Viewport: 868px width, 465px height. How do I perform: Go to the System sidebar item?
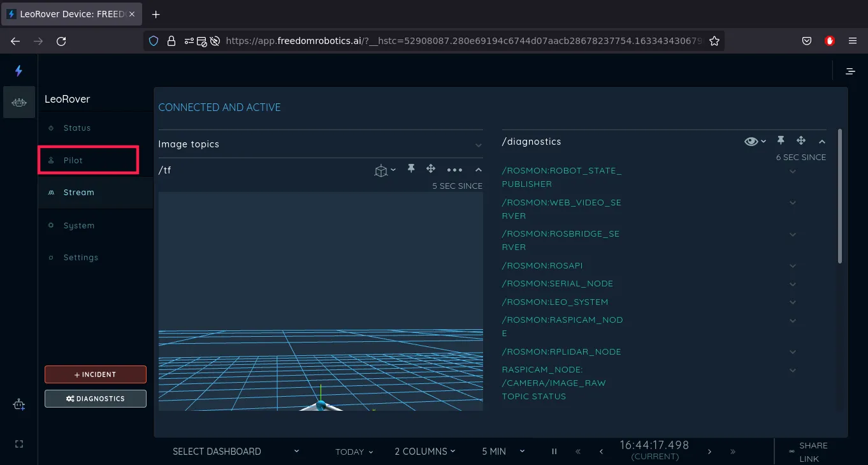pos(79,225)
